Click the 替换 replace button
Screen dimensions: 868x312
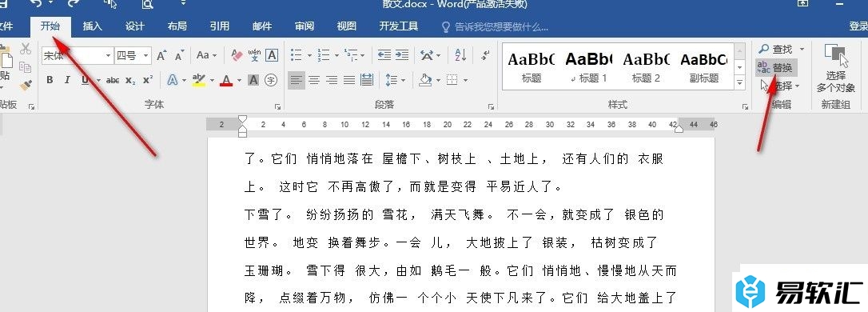pos(777,68)
